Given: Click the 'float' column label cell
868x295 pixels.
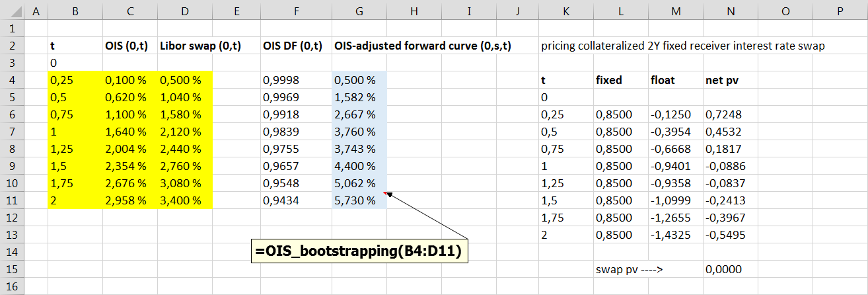Looking at the screenshot, I should click(x=676, y=80).
